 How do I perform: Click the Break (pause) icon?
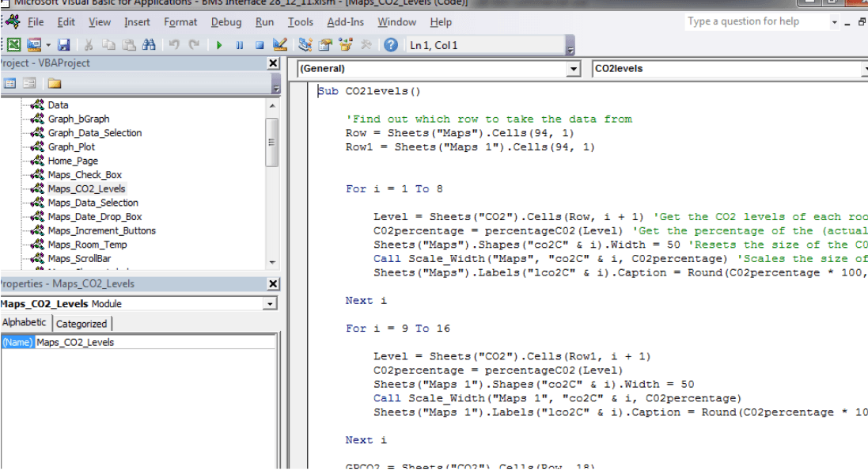[239, 45]
